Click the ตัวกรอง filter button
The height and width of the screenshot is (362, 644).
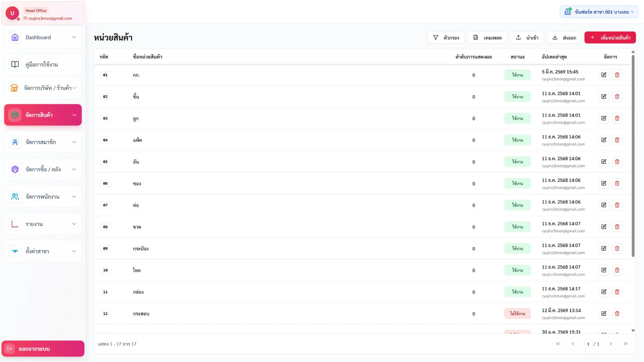[446, 38]
